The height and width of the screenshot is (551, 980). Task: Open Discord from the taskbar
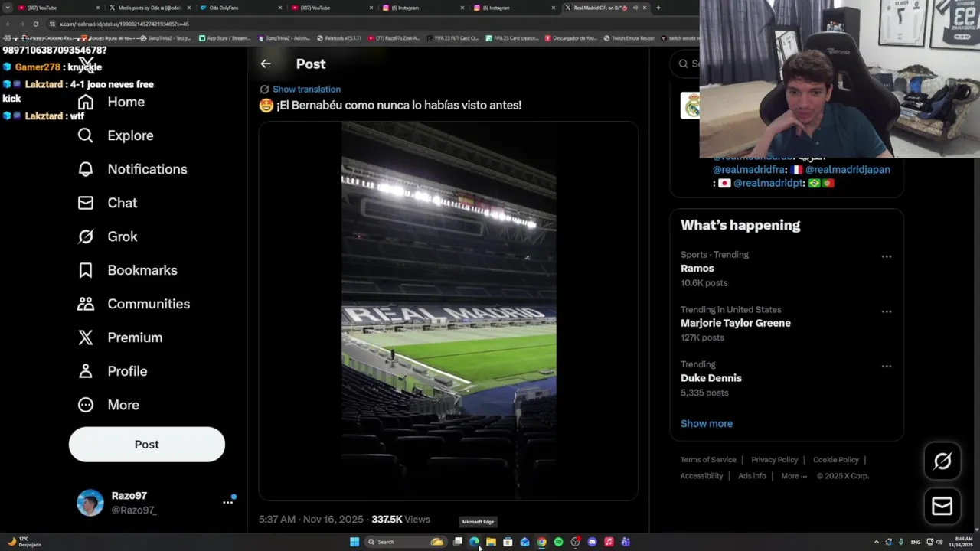coord(592,542)
